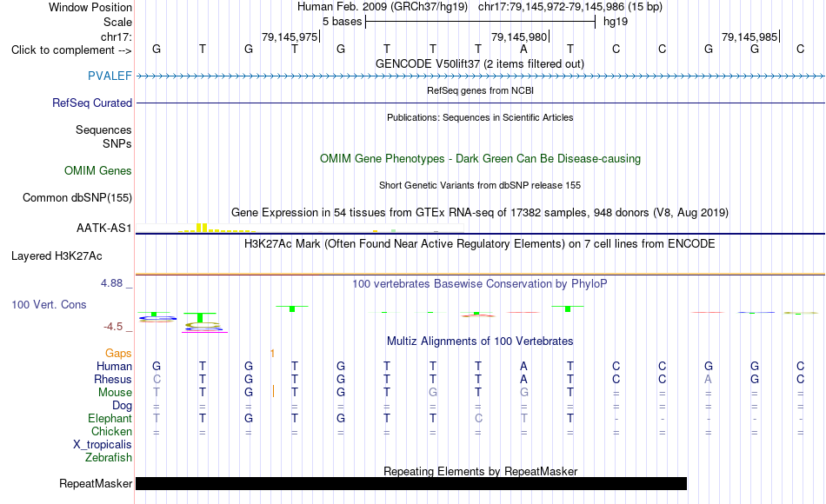
Task: Select the Sequences track label
Action: (103, 129)
